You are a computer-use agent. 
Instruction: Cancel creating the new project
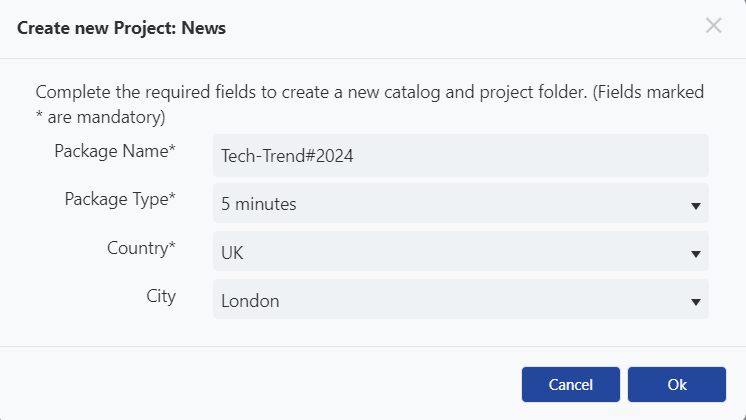tap(570, 384)
